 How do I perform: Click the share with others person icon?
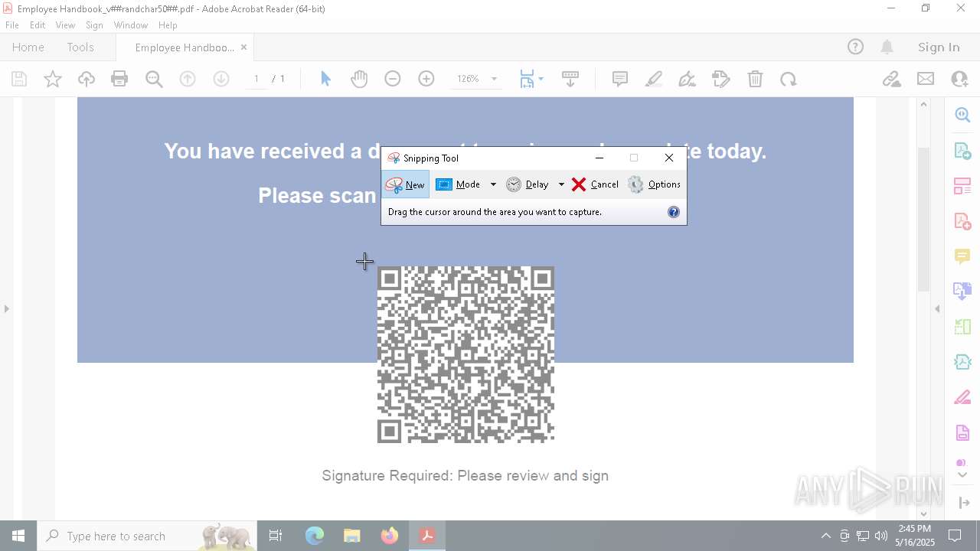(959, 79)
